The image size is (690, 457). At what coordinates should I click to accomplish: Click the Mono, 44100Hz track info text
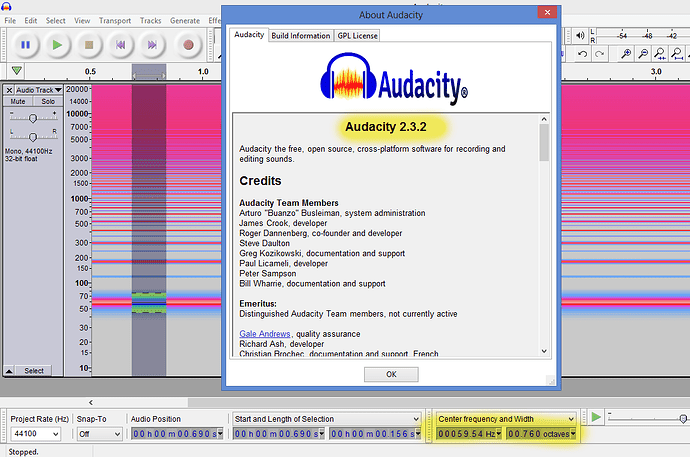pos(29,151)
